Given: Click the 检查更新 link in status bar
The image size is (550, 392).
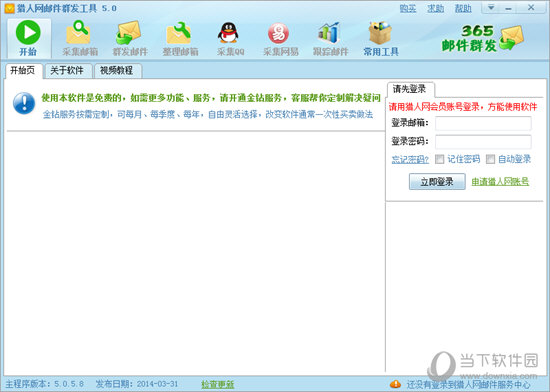Looking at the screenshot, I should [217, 385].
